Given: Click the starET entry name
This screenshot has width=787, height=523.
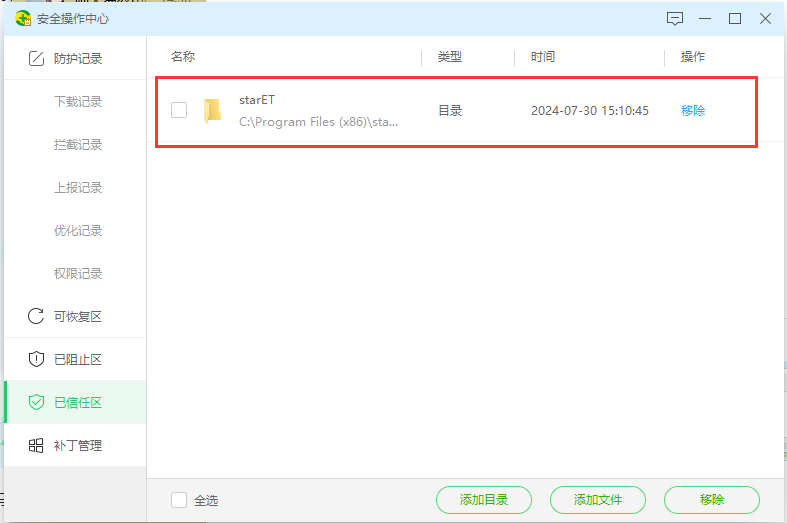Looking at the screenshot, I should point(257,100).
